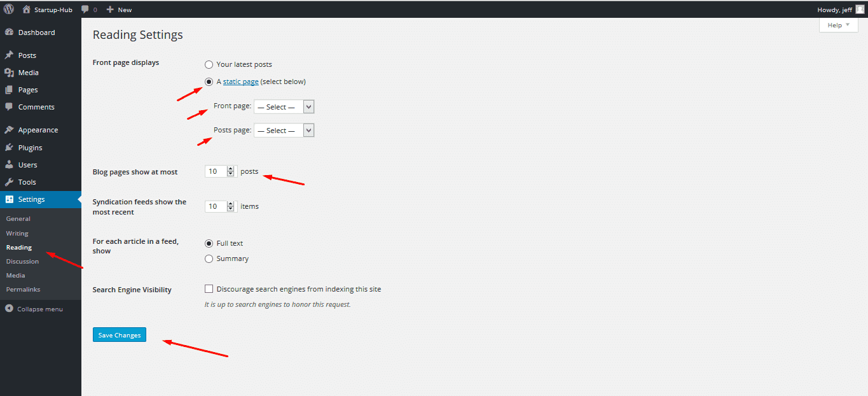Click the Users icon in sidebar
This screenshot has height=396, width=868.
click(9, 165)
